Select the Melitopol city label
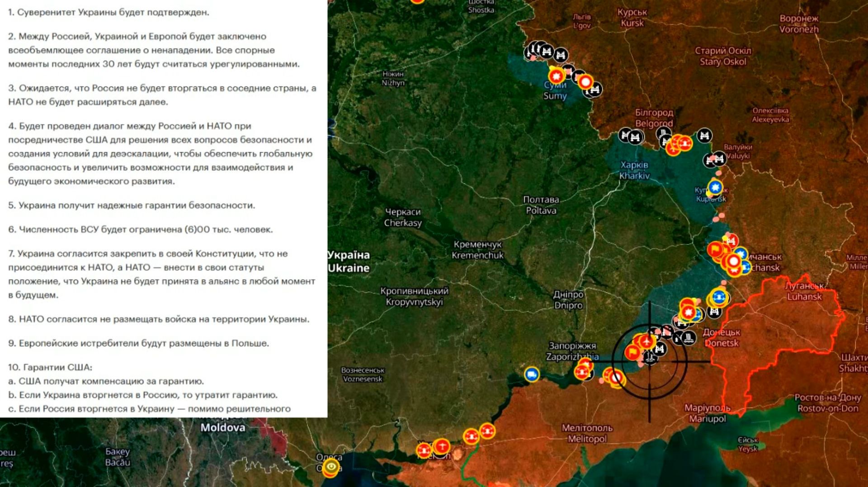868x487 pixels. pos(587,433)
